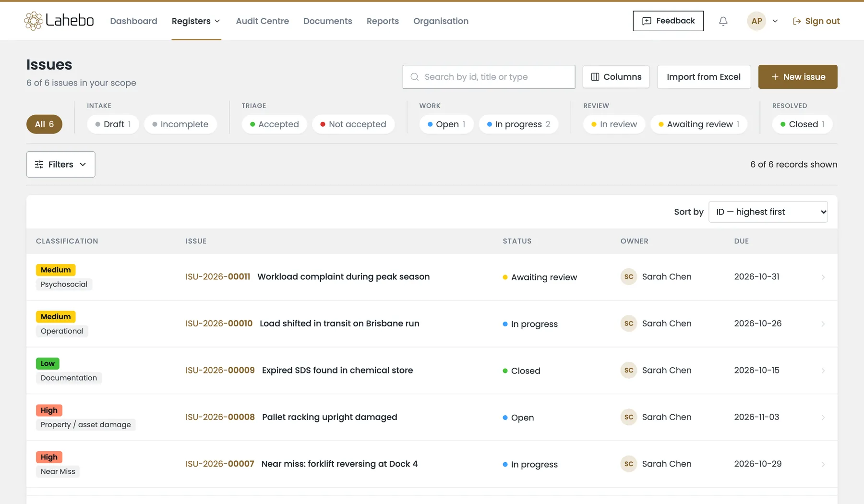Screen dimensions: 864x504
Task: Open the Reports tab
Action: pyautogui.click(x=383, y=21)
